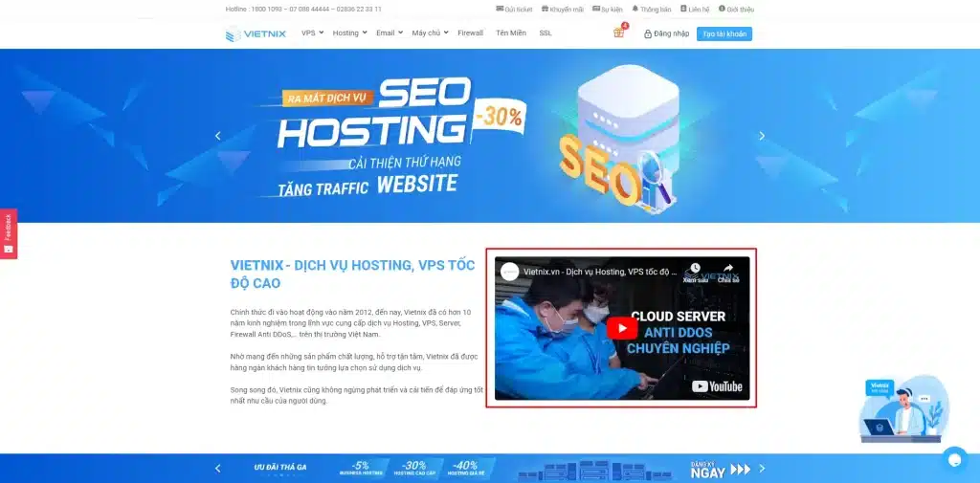Expand the Email menu dropdown

pyautogui.click(x=390, y=33)
